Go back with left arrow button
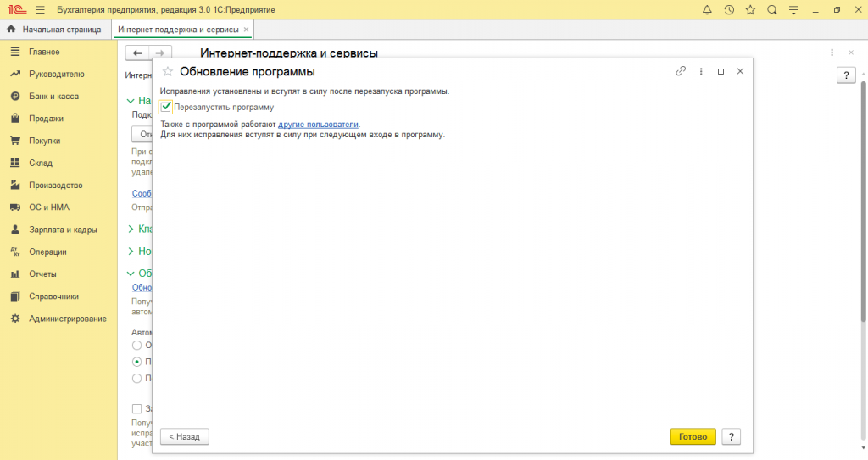This screenshot has height=460, width=868. coord(137,53)
